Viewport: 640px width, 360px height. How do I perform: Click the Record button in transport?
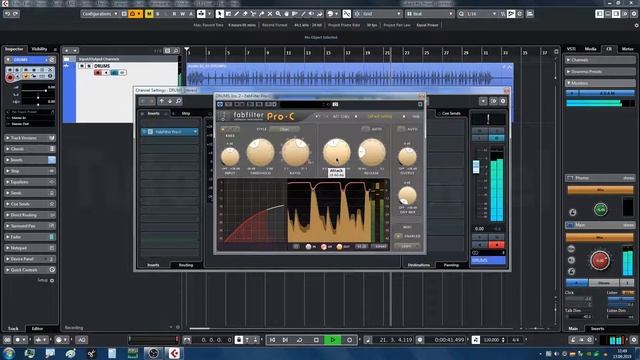349,340
